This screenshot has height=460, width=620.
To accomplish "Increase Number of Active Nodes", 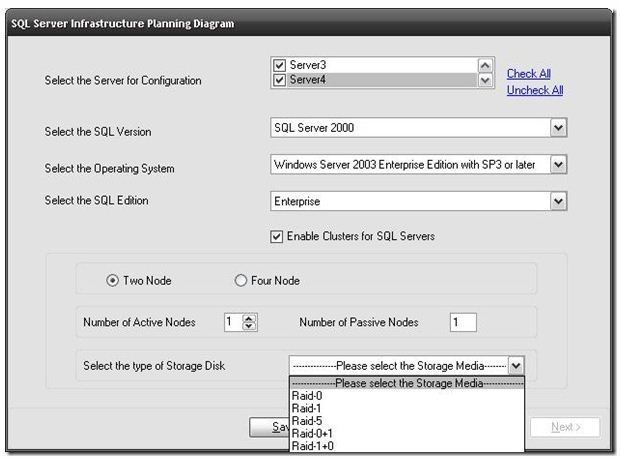I will click(249, 318).
